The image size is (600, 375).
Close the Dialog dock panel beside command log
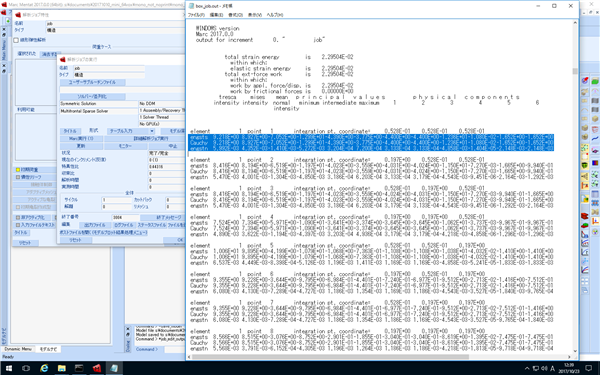127,328
